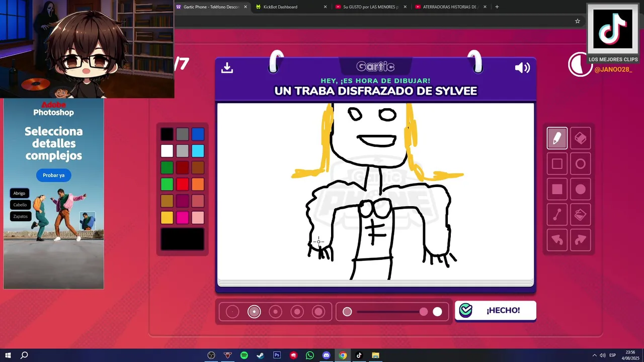
Task: Click the taskbar volume icon
Action: click(x=602, y=355)
